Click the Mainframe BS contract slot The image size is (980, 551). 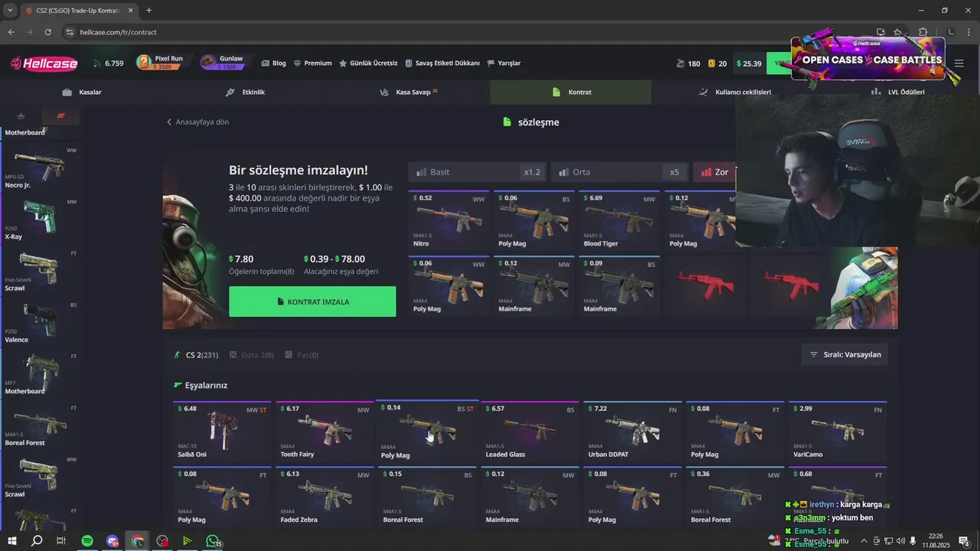(619, 285)
